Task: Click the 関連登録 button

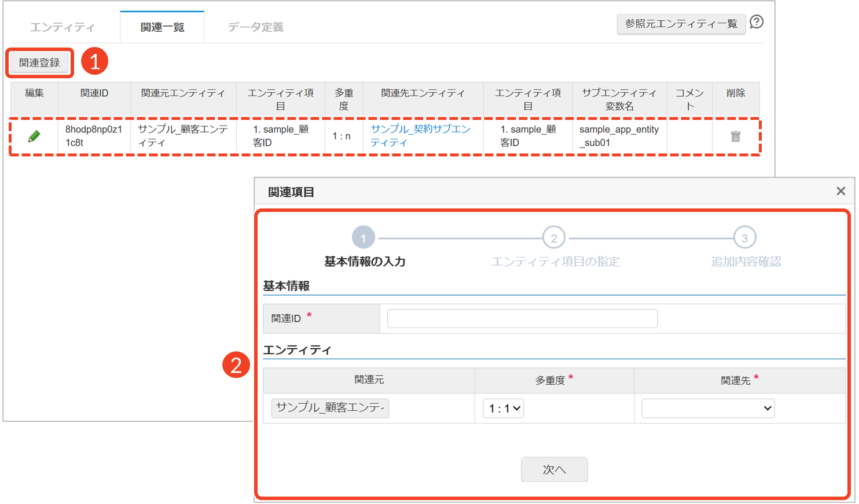Action: coord(39,63)
